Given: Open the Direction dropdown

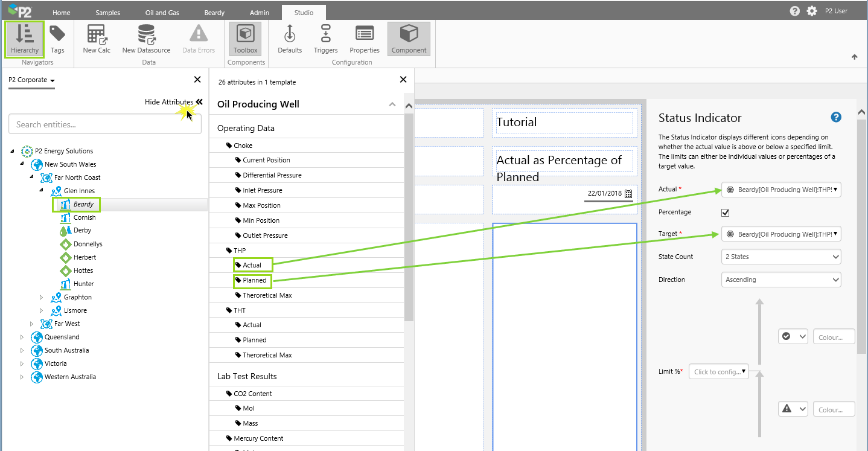Looking at the screenshot, I should click(780, 280).
